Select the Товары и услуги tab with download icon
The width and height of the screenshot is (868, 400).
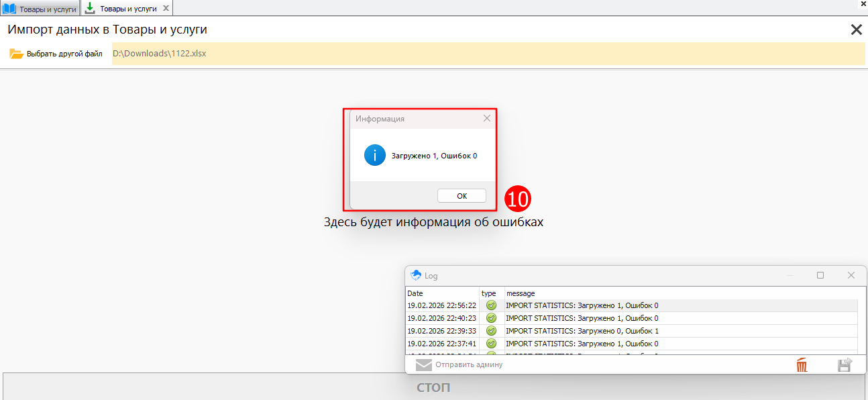(x=127, y=9)
